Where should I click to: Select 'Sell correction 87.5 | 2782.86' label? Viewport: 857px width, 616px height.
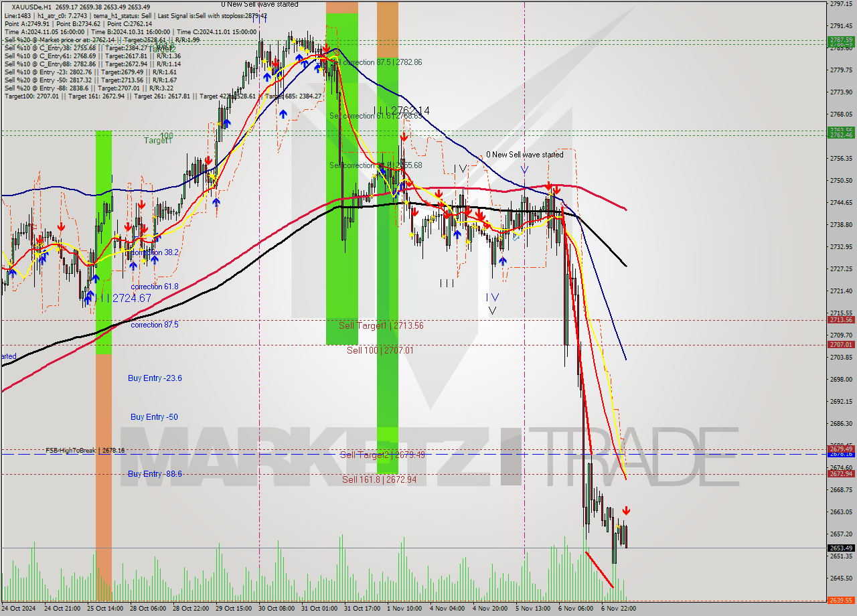(x=377, y=62)
